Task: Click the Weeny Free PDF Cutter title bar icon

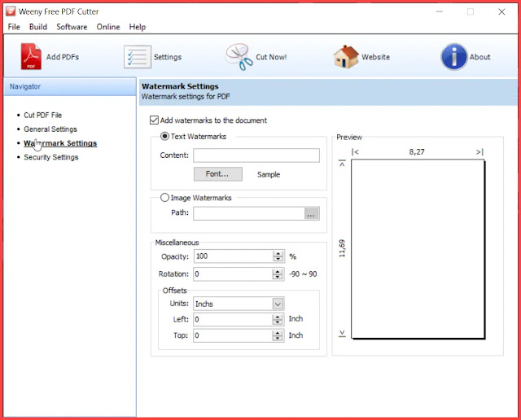Action: tap(11, 11)
